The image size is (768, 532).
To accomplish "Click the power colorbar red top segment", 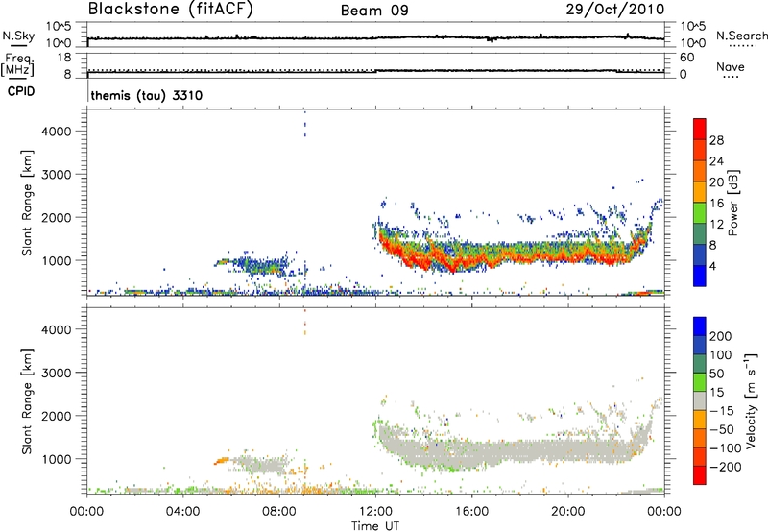I will pyautogui.click(x=700, y=129).
